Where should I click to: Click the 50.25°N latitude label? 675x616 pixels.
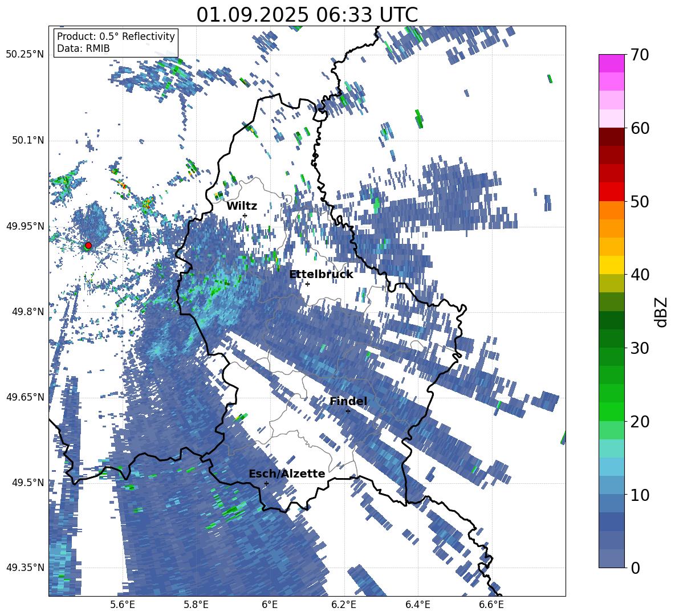tap(25, 55)
